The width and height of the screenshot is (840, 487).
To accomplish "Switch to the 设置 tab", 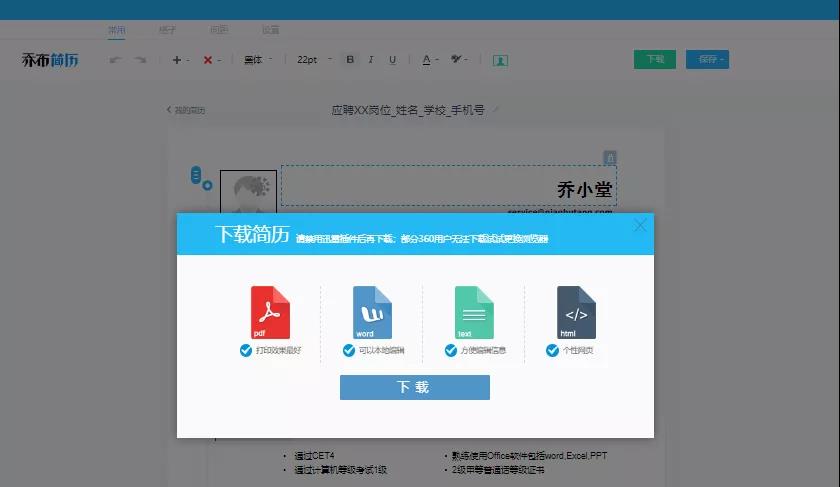I will (x=271, y=30).
